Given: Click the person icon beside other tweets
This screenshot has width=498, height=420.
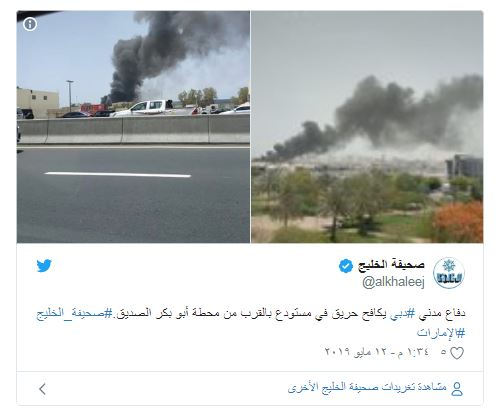Looking at the screenshot, I should [457, 388].
